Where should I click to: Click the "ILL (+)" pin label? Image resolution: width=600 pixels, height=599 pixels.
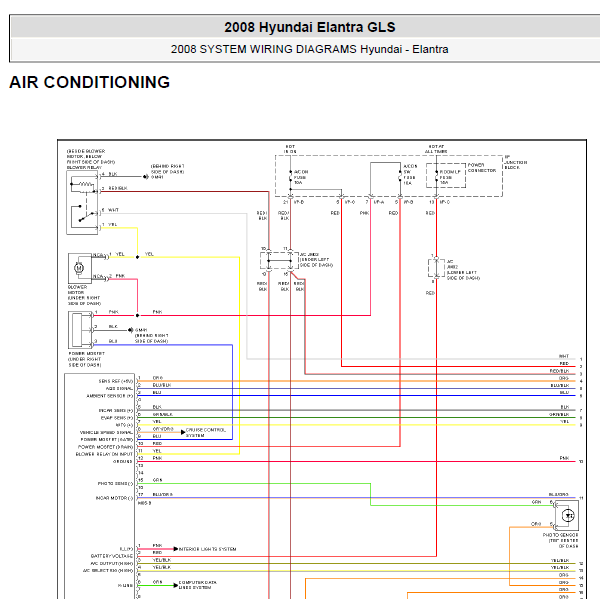pos(126,548)
